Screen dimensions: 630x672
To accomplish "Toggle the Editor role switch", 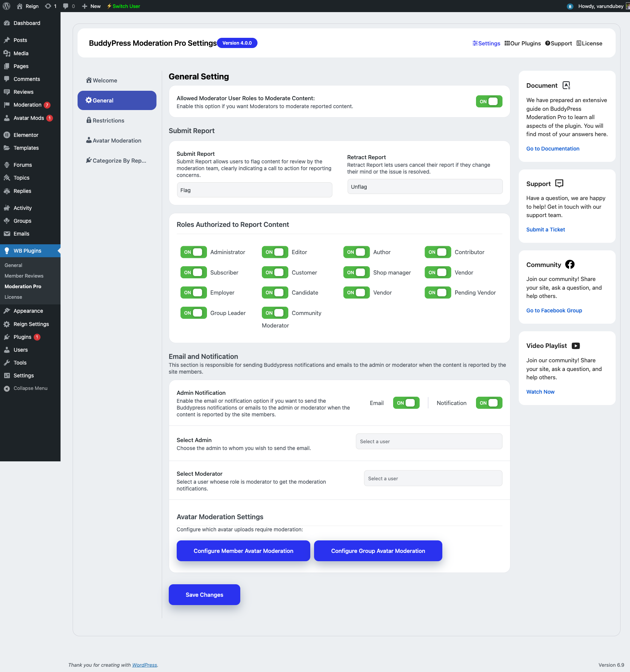I will (275, 252).
